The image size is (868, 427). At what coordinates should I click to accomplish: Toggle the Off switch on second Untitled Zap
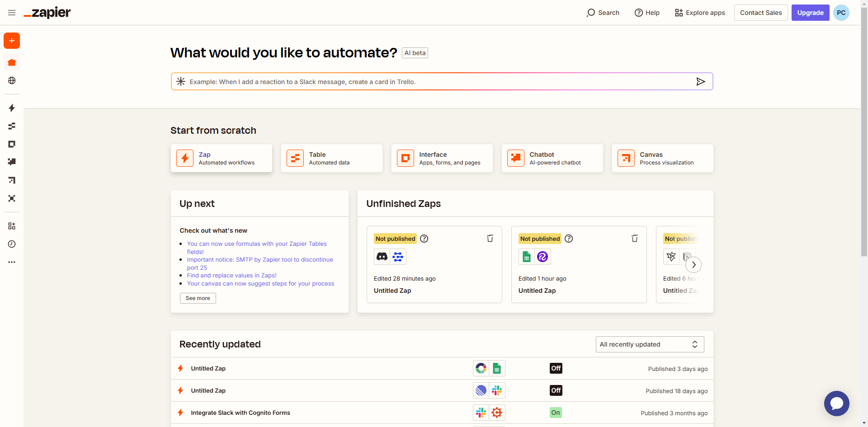[x=556, y=390]
